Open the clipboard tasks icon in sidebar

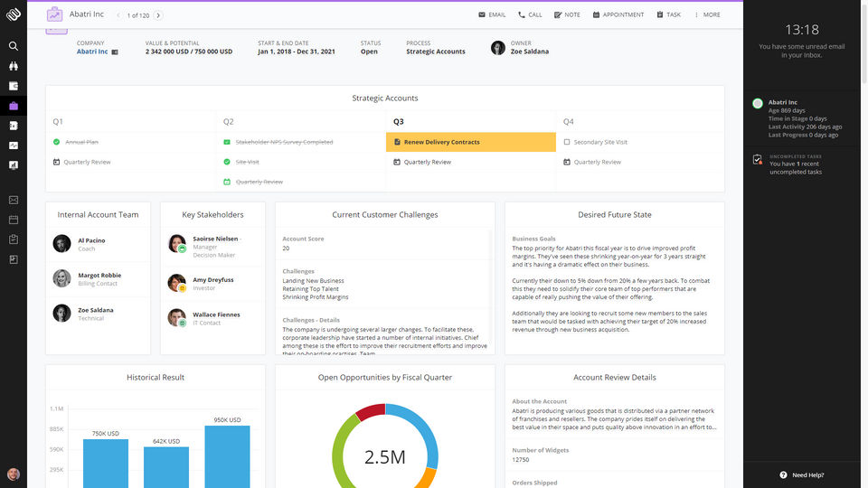[x=14, y=239]
